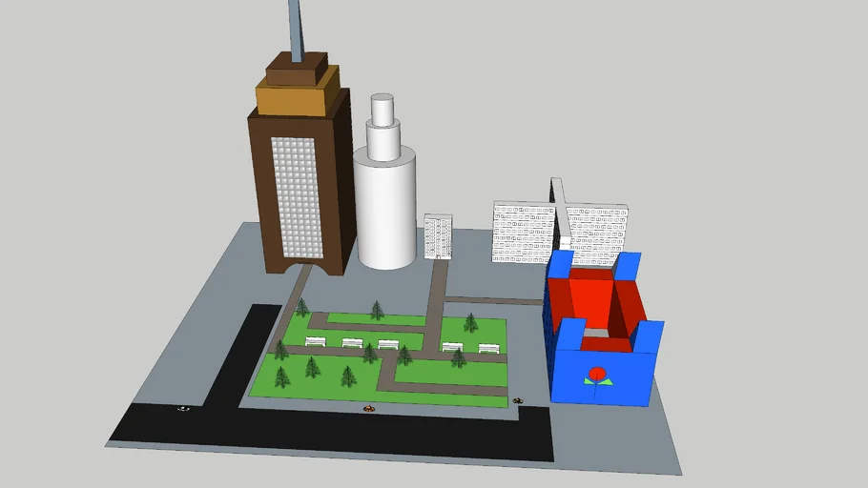
Task: Select the gray spire atop the skyscraper
Action: pos(299,29)
